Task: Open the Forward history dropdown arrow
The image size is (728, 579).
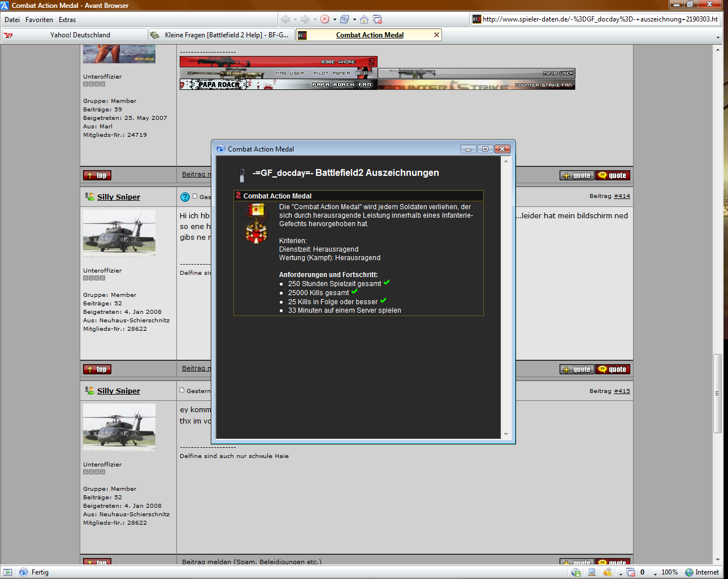Action: click(315, 20)
